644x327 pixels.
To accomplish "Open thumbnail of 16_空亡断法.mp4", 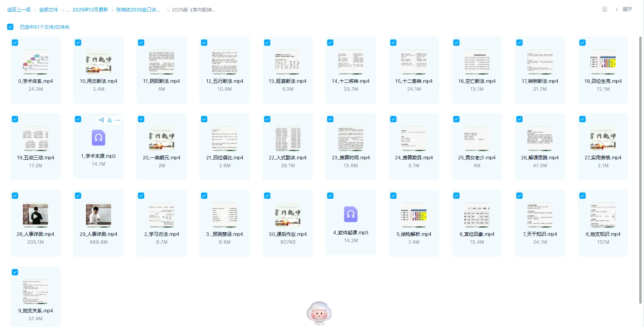I will (477, 62).
